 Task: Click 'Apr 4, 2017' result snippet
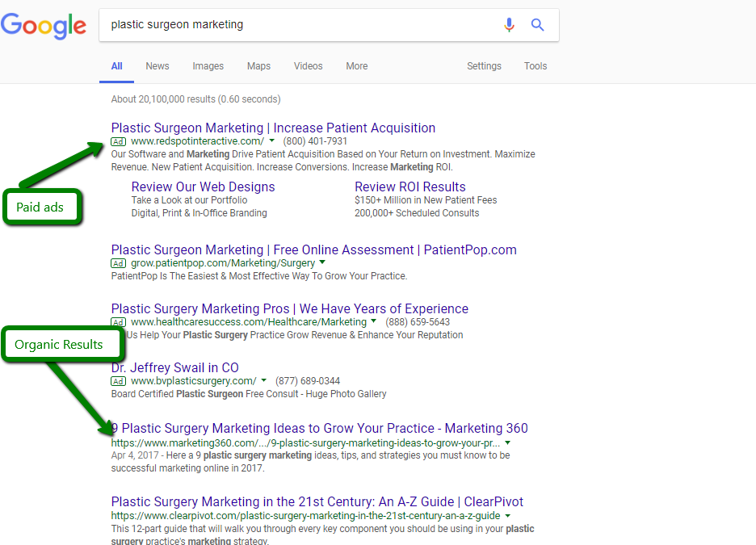[310, 462]
